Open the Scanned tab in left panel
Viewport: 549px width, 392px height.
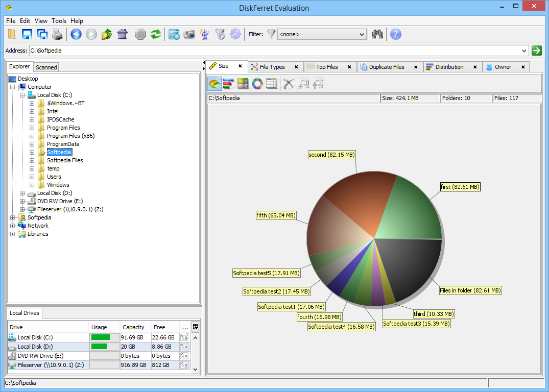[46, 67]
